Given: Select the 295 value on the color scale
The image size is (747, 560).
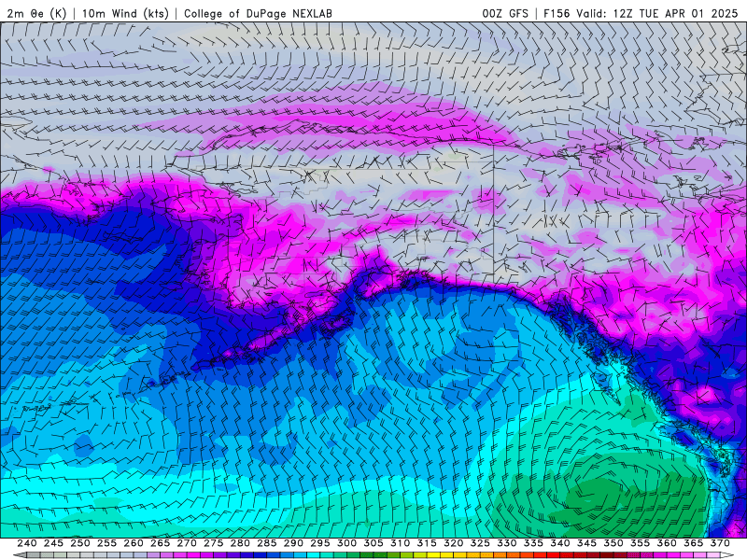Looking at the screenshot, I should (x=320, y=543).
